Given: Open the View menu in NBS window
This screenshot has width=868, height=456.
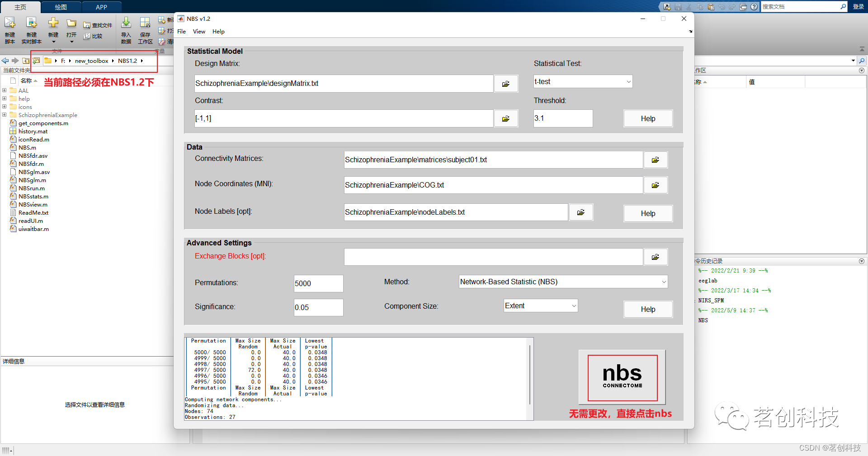Looking at the screenshot, I should click(x=199, y=31).
